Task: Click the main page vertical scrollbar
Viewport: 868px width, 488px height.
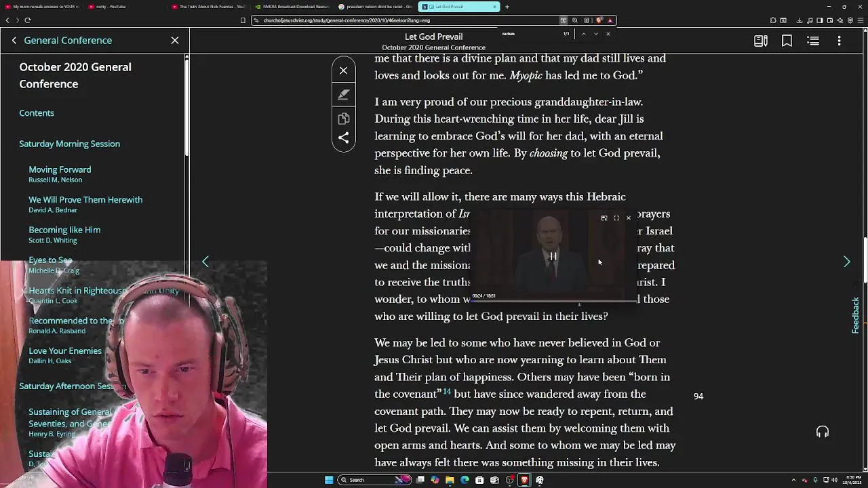Action: (865, 261)
